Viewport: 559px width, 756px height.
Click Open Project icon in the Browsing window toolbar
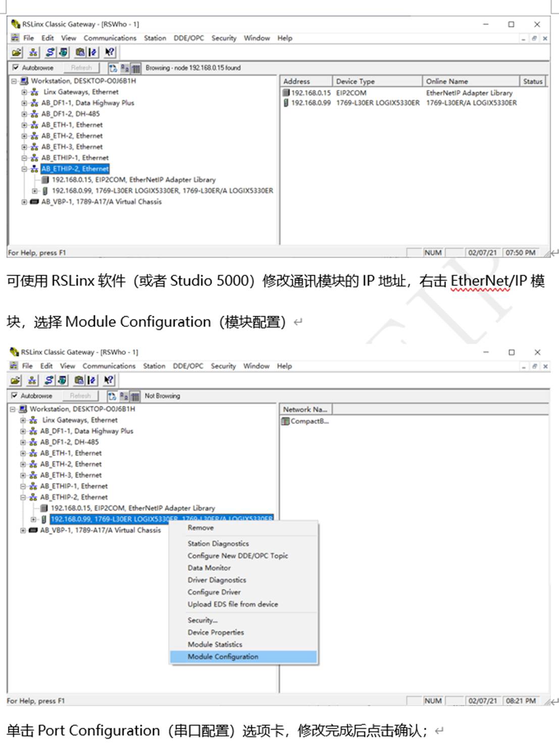(x=17, y=52)
